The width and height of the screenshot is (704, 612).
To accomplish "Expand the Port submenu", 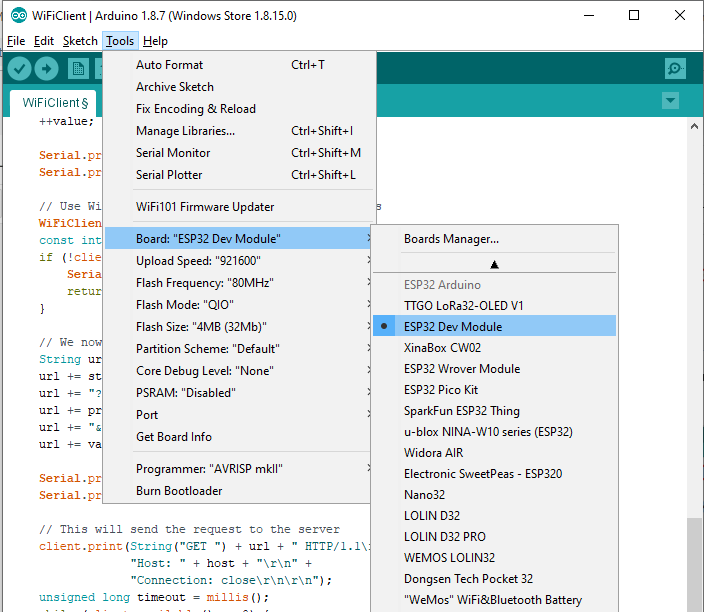I will [x=239, y=414].
